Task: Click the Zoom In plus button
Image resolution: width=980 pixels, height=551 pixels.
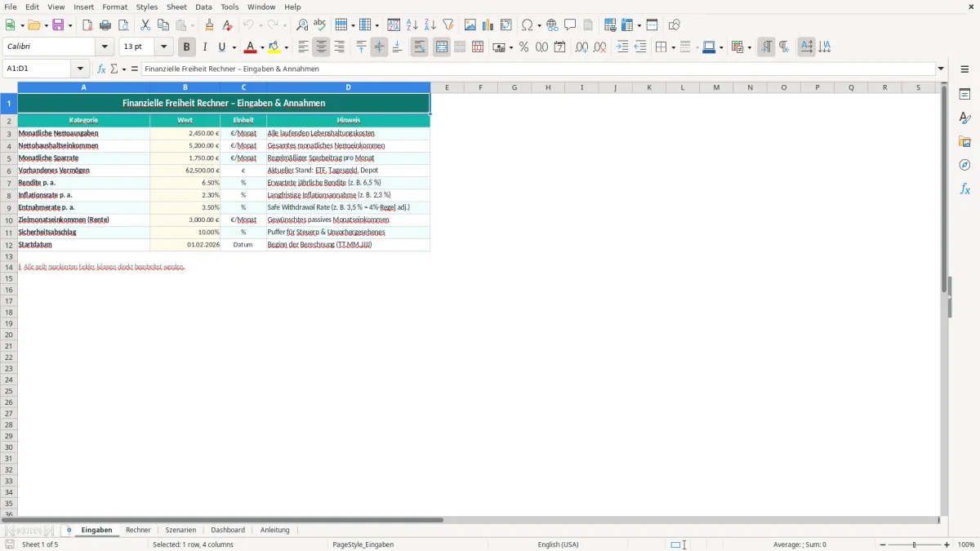Action: point(947,544)
